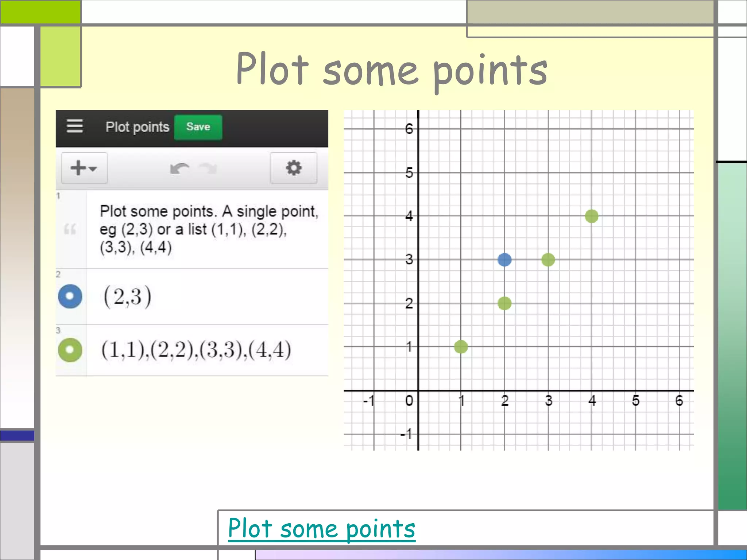Select the quote note icon in row 1
Screen dimensions: 747x560
tap(70, 229)
